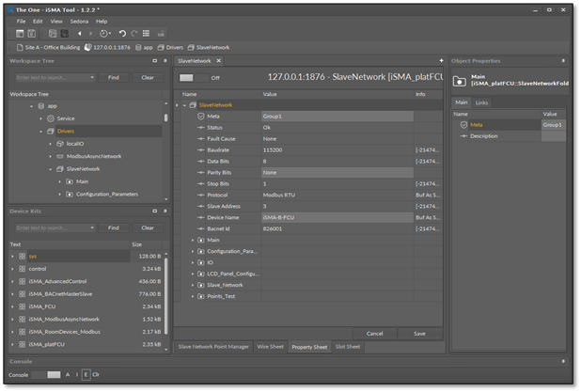Toggle the E console filter button
The image size is (581, 392).
coord(86,374)
